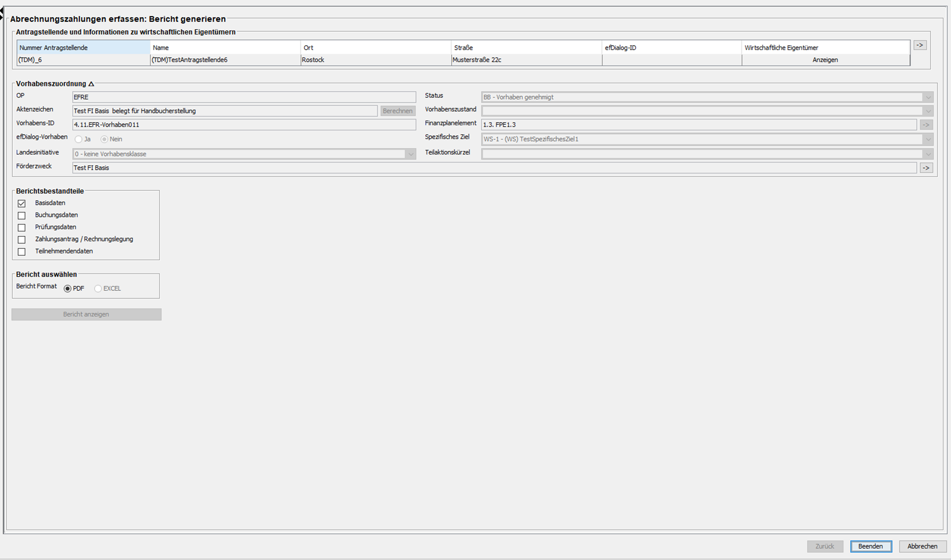
Task: Click into the Aktenzeichen text field
Action: click(x=225, y=111)
